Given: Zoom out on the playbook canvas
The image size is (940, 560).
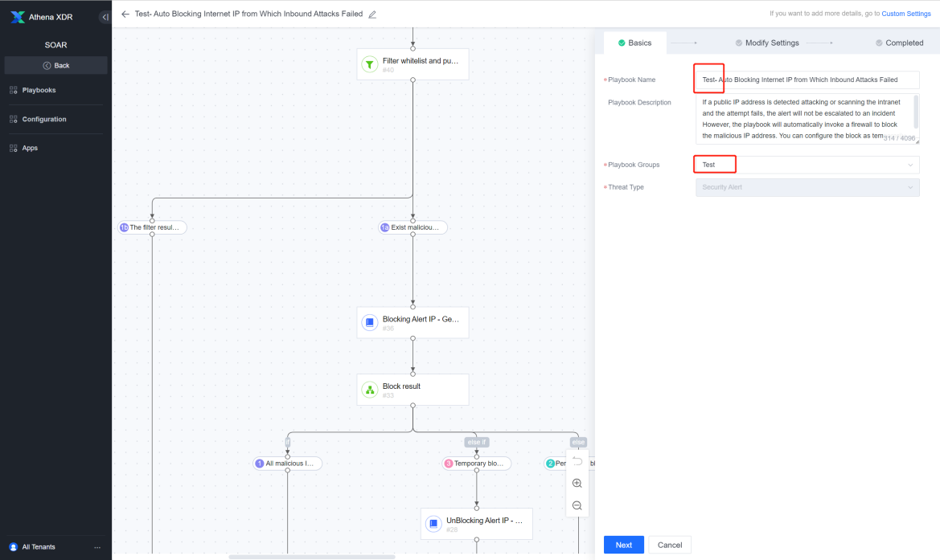Looking at the screenshot, I should pyautogui.click(x=577, y=505).
